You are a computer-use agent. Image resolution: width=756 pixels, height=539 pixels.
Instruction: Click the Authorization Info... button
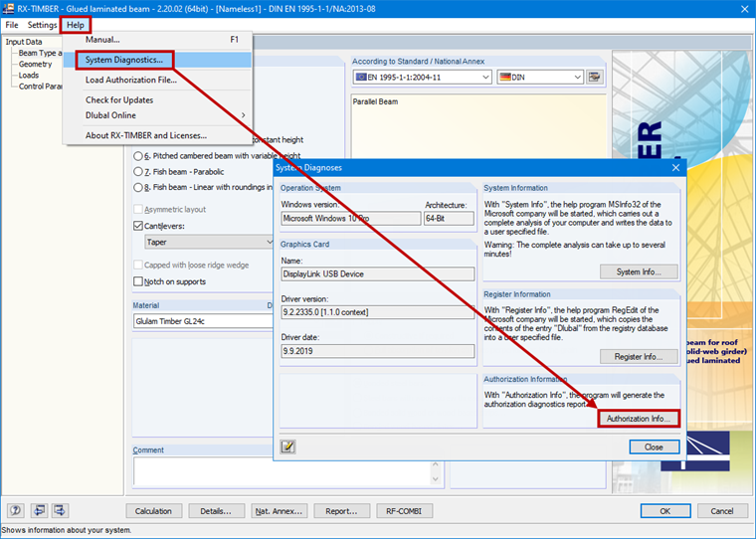[x=639, y=419]
